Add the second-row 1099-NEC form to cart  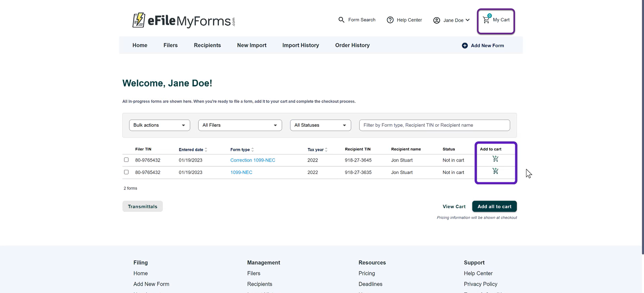[495, 171]
